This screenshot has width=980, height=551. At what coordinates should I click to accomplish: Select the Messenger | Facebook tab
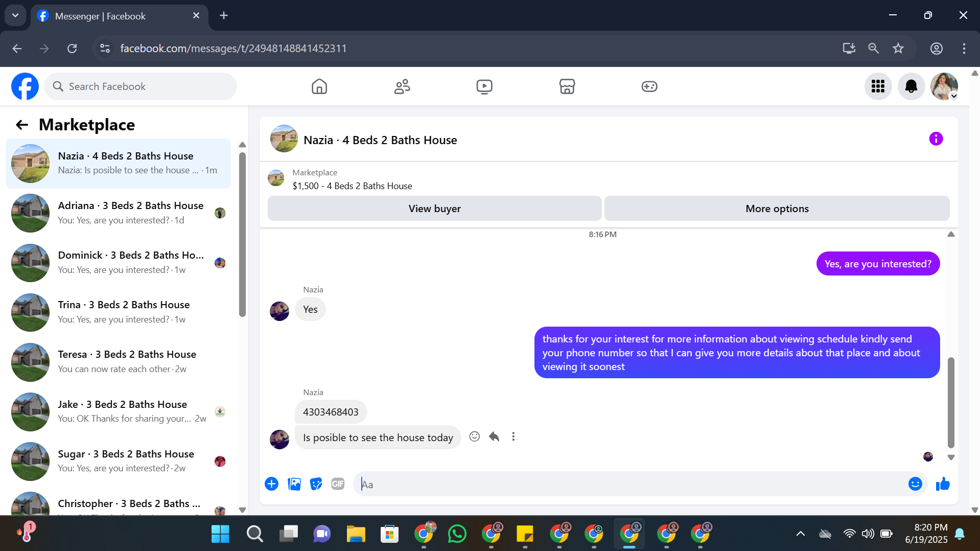click(x=120, y=16)
